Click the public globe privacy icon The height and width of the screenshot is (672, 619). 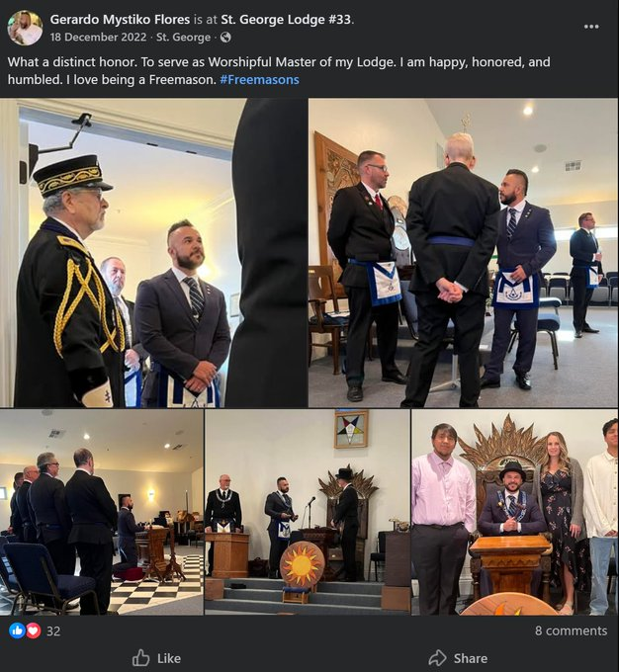(225, 38)
